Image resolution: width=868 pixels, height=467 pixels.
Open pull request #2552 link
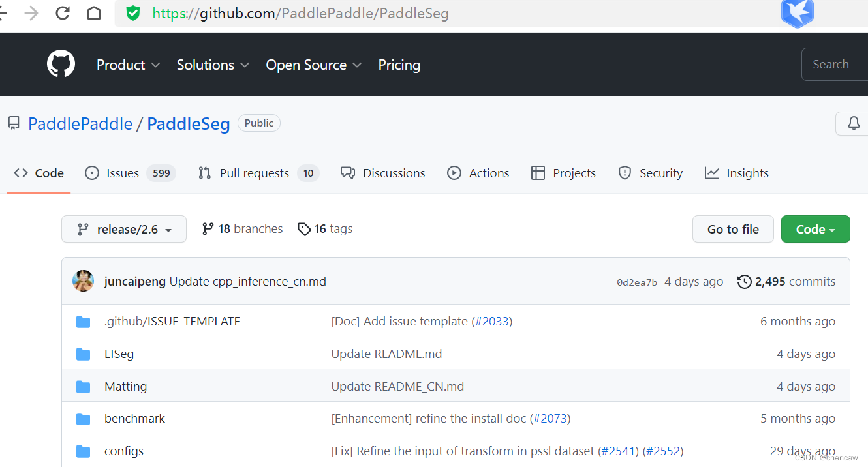tap(662, 451)
